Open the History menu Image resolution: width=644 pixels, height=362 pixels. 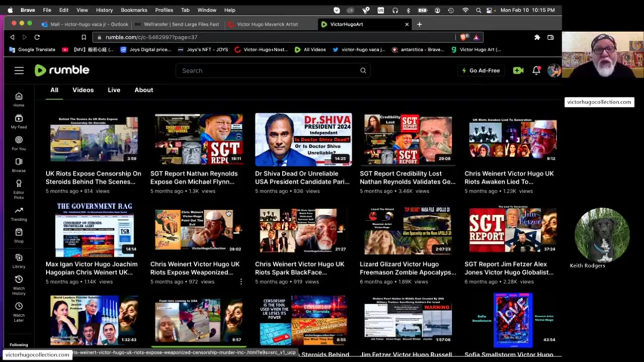(104, 10)
